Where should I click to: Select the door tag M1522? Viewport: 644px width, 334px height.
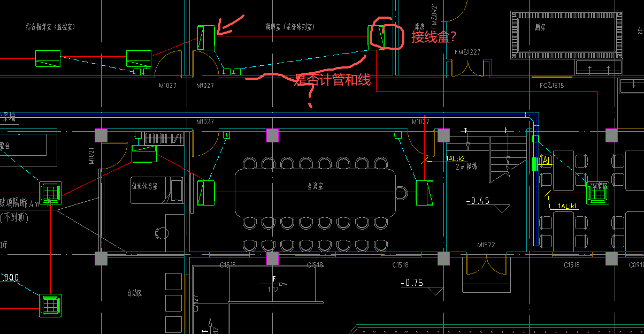[486, 245]
